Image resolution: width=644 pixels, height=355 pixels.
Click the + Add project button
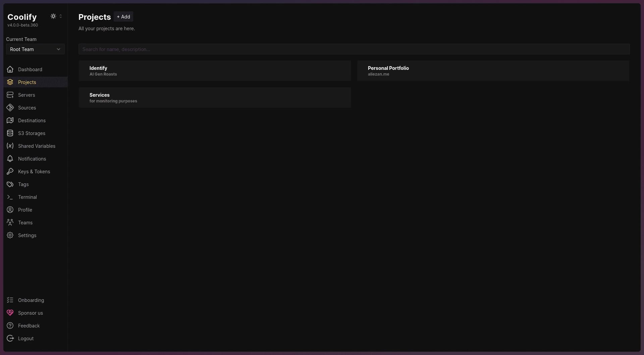point(123,16)
